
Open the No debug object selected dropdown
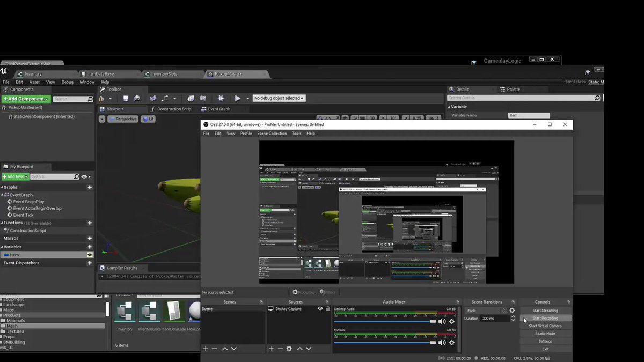coord(279,98)
